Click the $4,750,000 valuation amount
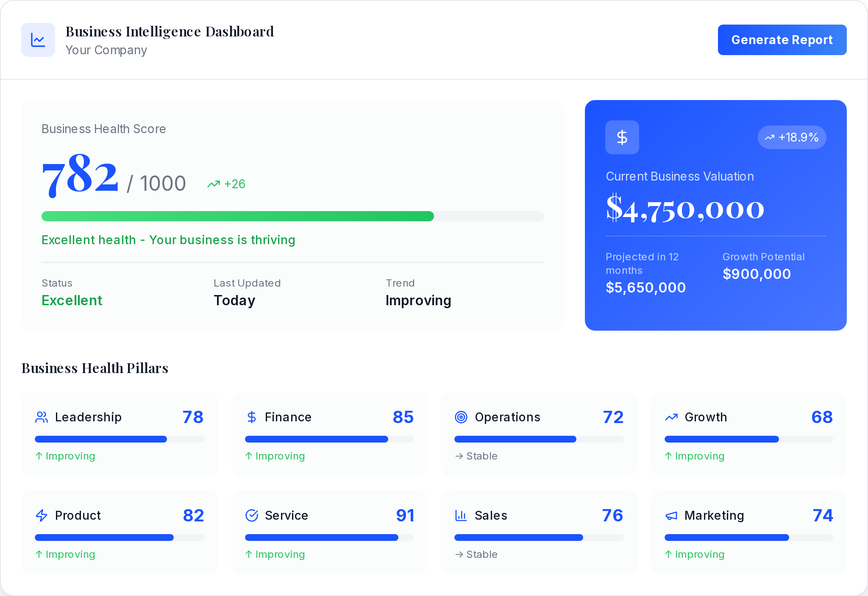Screen dimensions: 868x596 point(685,209)
